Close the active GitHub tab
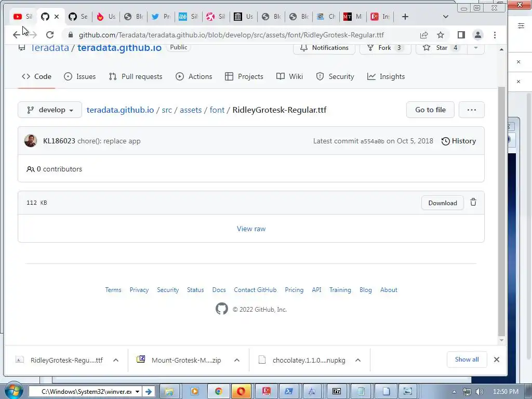This screenshot has height=399, width=532. 57,17
